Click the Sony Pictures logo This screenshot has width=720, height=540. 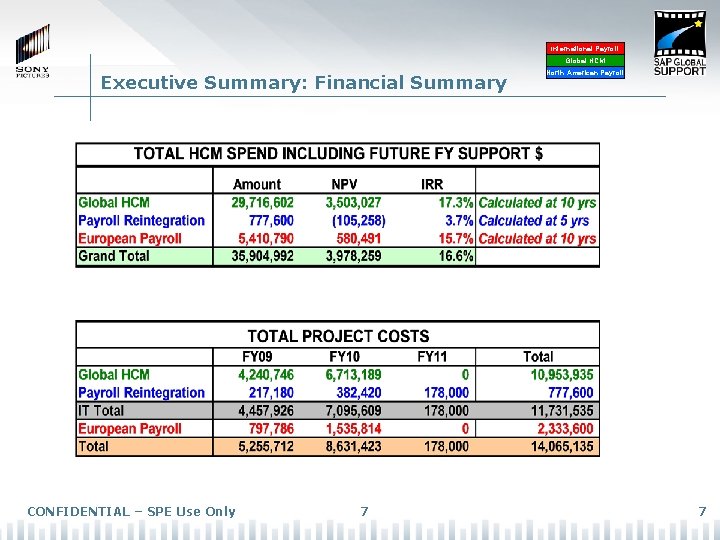33,51
